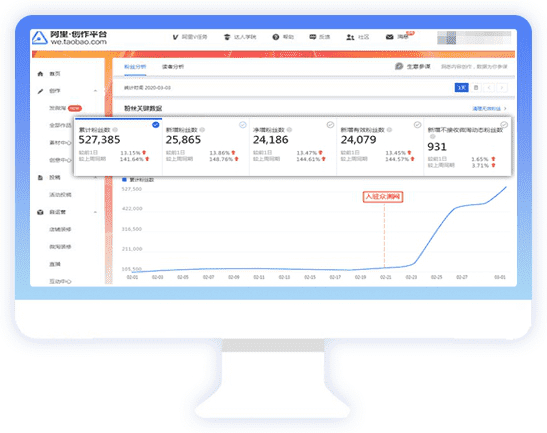Image resolution: width=547 pixels, height=433 pixels.
Task: Open the feedback chat bubble icon
Action: pos(313,37)
